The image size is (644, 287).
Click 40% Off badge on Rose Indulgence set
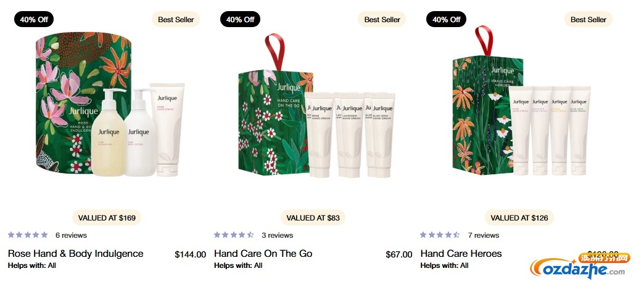click(34, 19)
